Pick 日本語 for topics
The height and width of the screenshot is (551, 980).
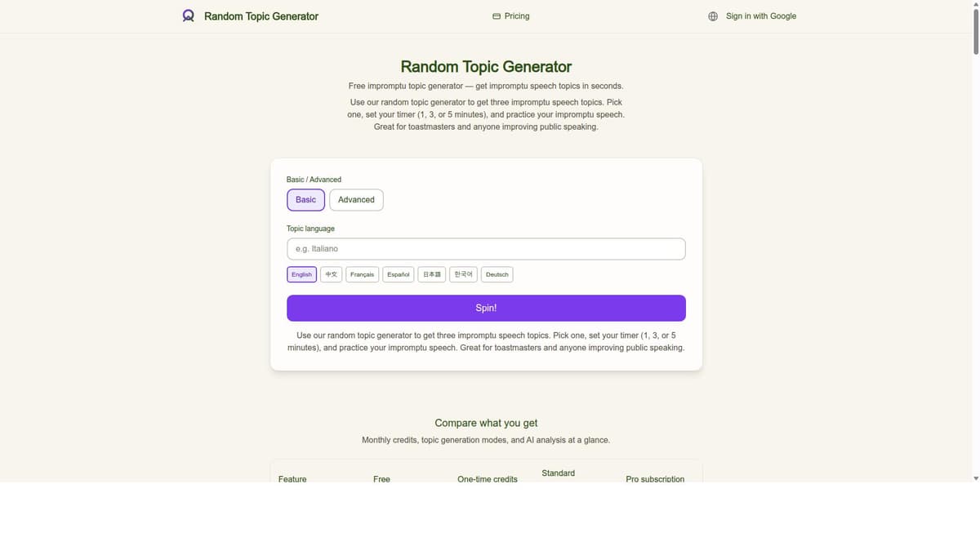[x=431, y=274]
